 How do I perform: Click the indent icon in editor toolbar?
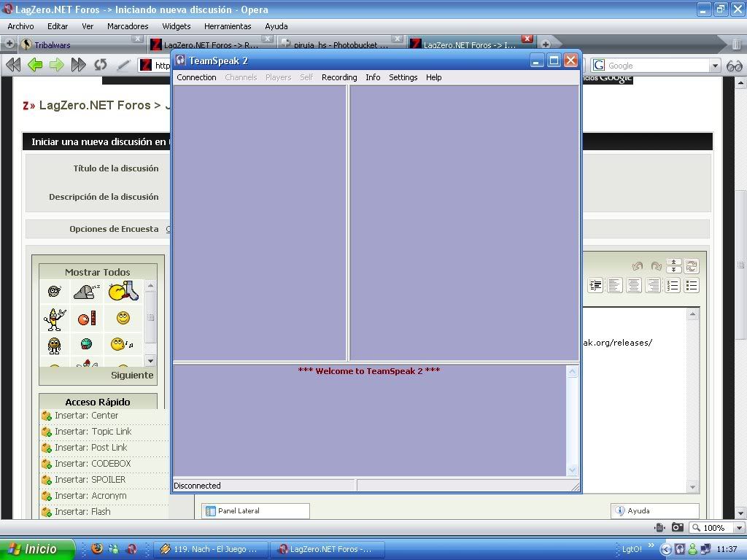point(595,285)
